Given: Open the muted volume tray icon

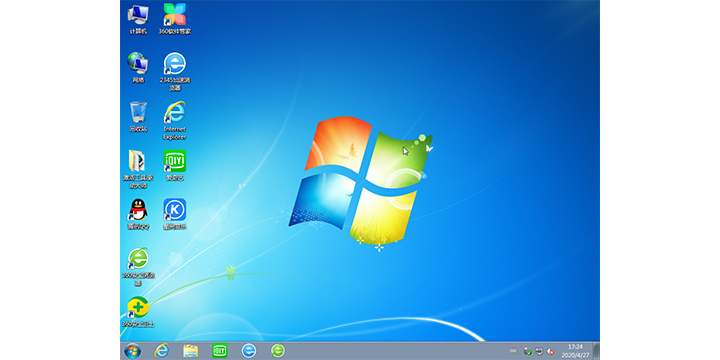Looking at the screenshot, I should pos(550,352).
